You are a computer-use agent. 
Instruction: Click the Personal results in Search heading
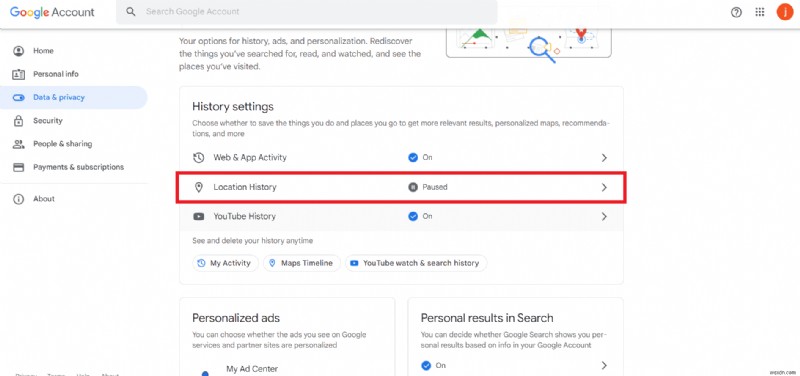click(x=487, y=318)
